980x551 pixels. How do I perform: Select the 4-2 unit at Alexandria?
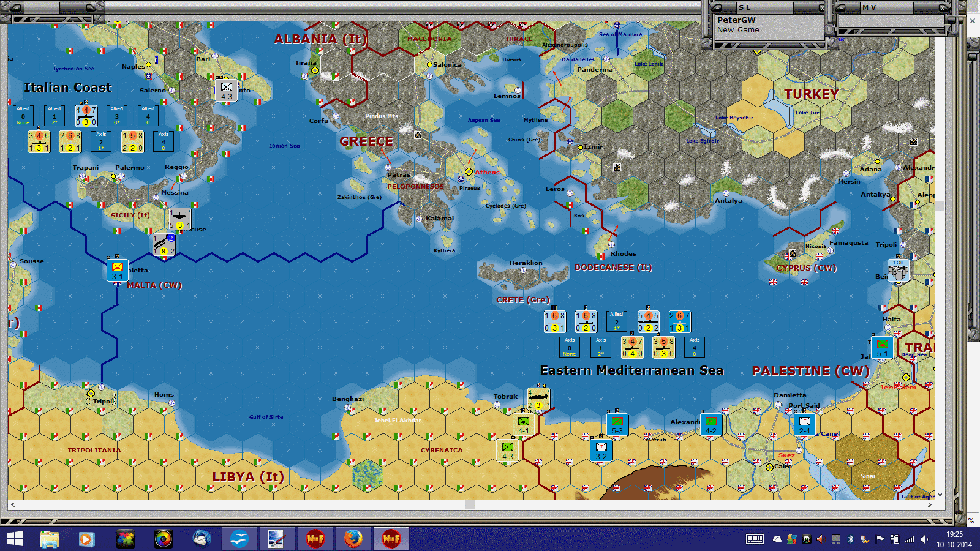[x=710, y=425]
